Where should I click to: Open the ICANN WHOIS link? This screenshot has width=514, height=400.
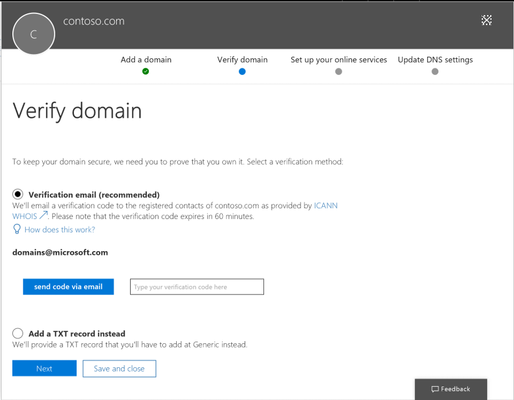point(326,205)
